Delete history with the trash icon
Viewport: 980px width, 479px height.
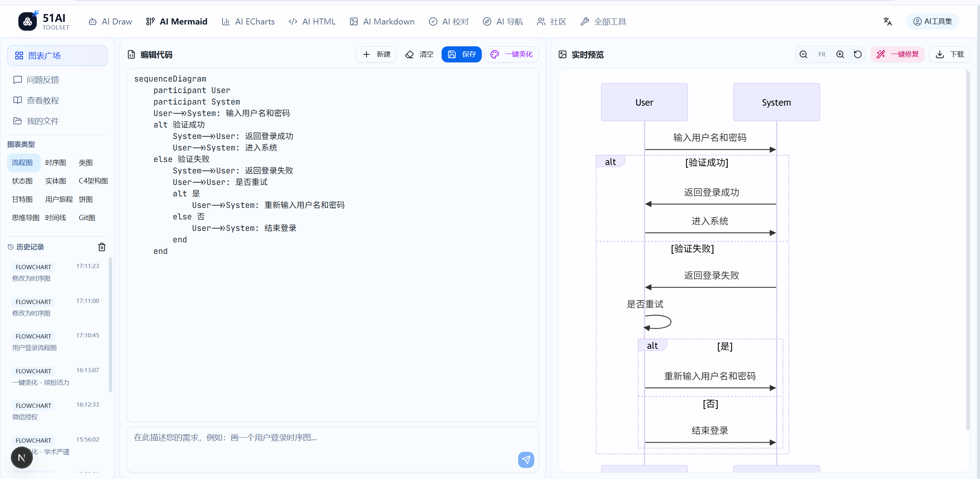102,247
